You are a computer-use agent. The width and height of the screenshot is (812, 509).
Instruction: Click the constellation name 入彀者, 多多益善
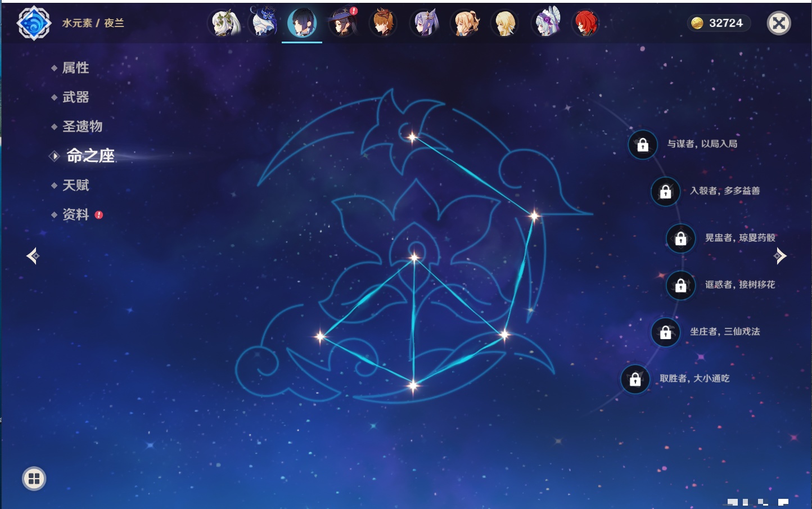tap(725, 191)
